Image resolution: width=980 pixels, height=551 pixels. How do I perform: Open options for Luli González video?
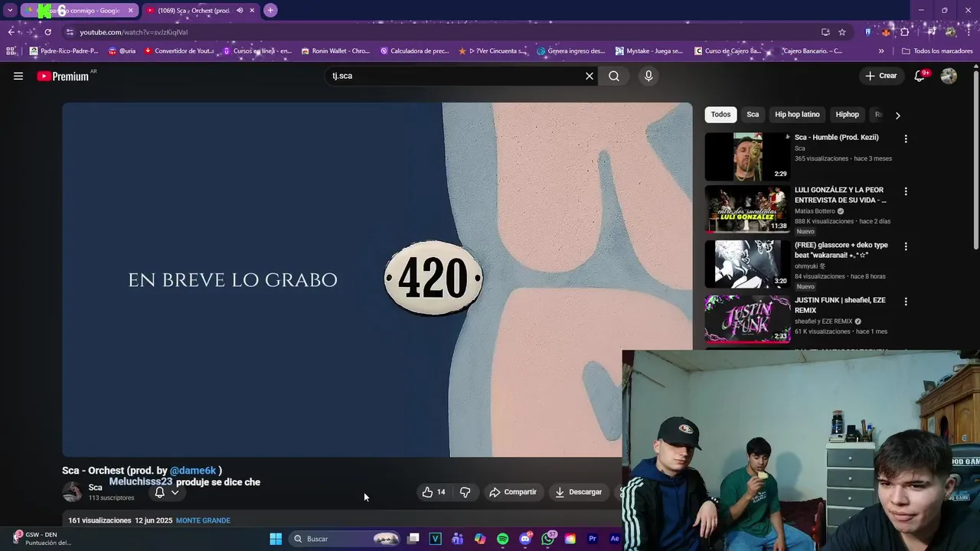pyautogui.click(x=906, y=191)
